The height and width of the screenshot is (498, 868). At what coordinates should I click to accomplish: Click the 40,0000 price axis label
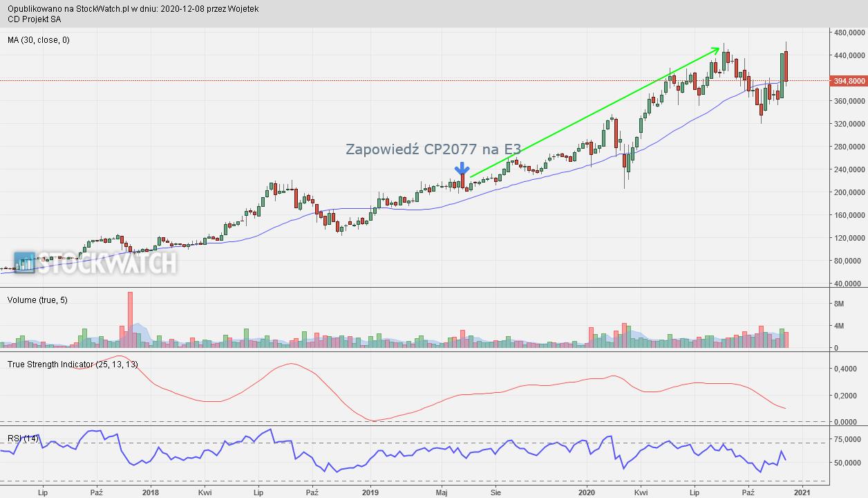[x=849, y=284]
